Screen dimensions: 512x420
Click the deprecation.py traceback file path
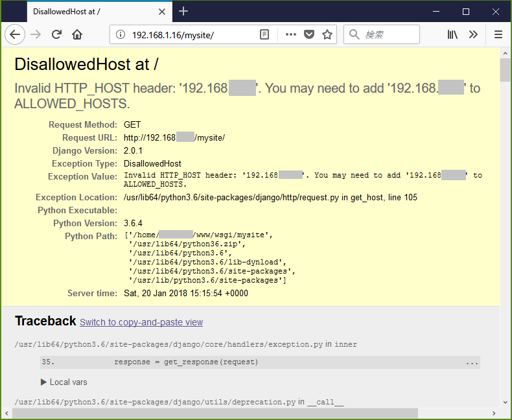click(x=155, y=402)
